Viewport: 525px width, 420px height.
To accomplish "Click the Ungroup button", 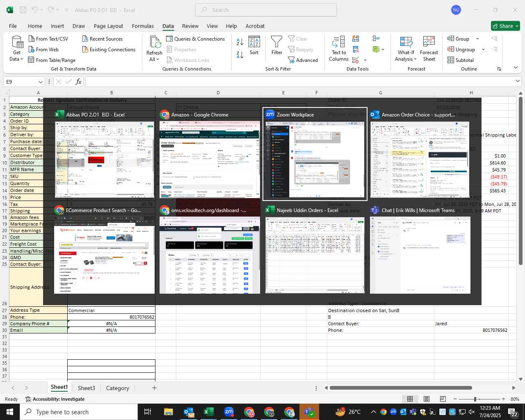I will [461, 49].
